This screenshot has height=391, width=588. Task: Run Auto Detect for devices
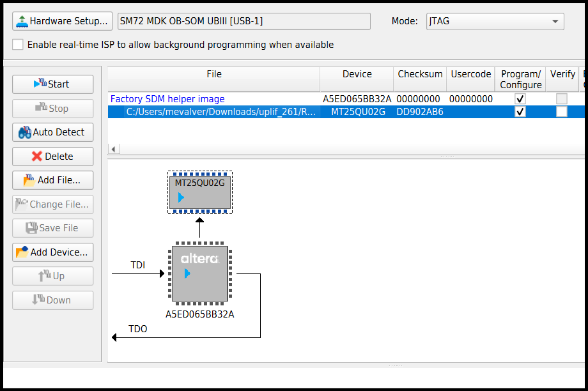point(53,132)
